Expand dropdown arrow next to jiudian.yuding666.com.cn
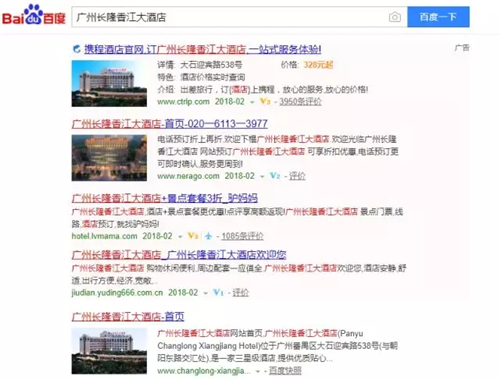Screen dimensions: 500x379 pyautogui.click(x=206, y=293)
